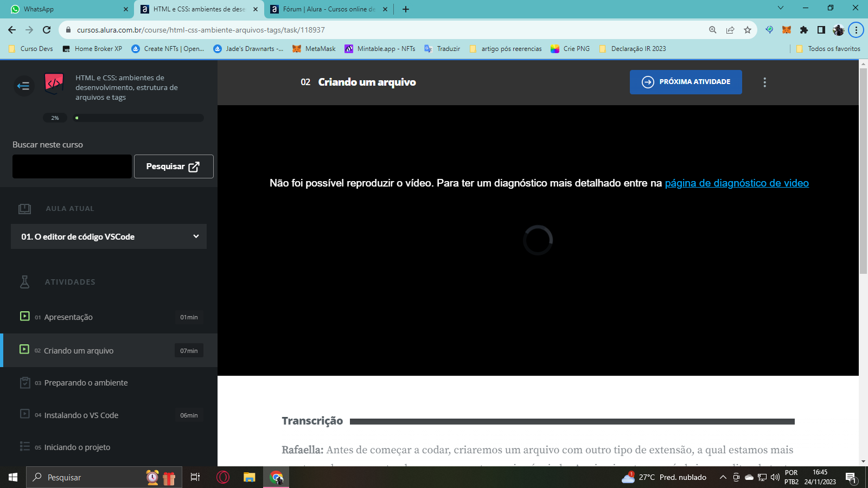The height and width of the screenshot is (488, 868).
Task: Open the weather widget 27°C Pred. nublado
Action: [x=665, y=477]
